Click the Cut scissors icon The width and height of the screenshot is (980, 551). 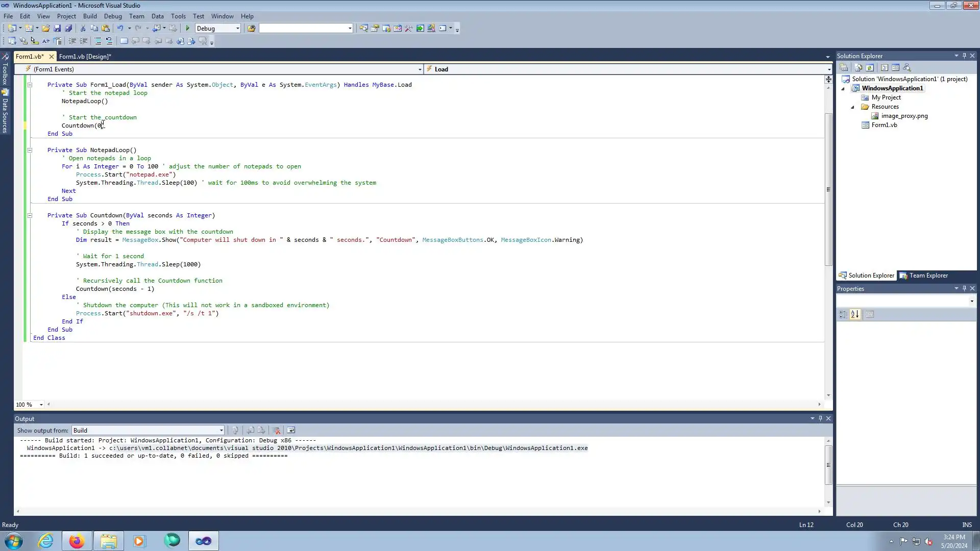pos(83,29)
